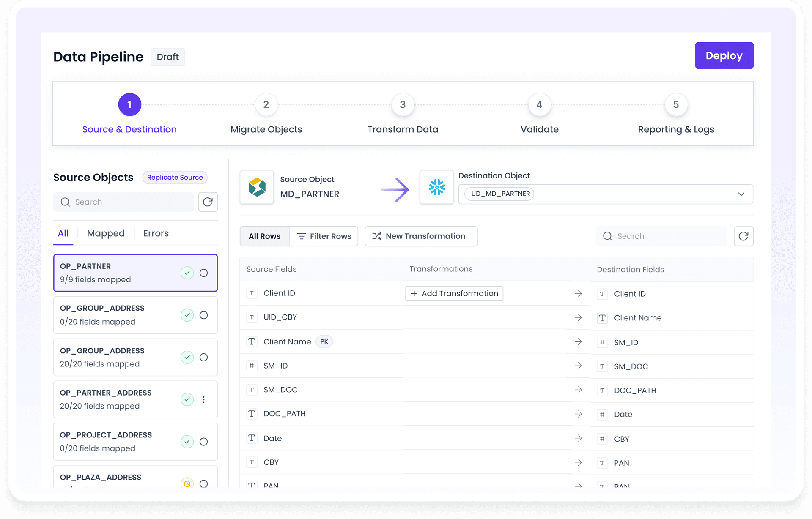The height and width of the screenshot is (519, 812).
Task: Click the MD_PARTNER source object logo
Action: click(257, 187)
